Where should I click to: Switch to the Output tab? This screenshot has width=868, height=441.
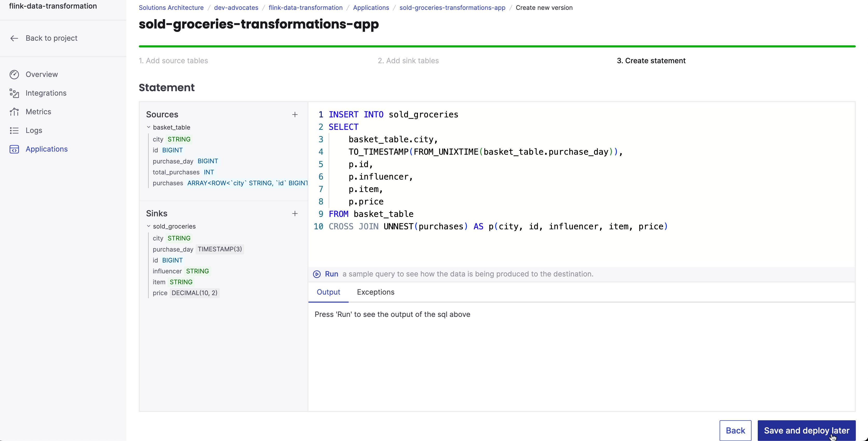tap(328, 292)
